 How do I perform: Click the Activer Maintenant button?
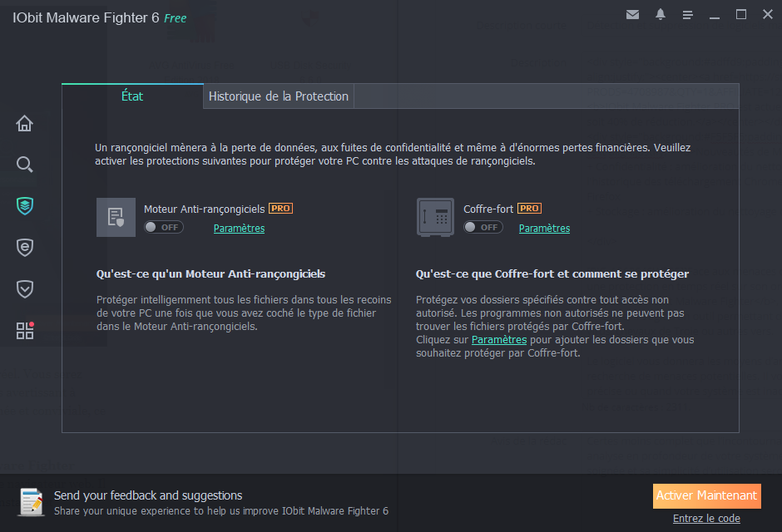[x=706, y=495]
